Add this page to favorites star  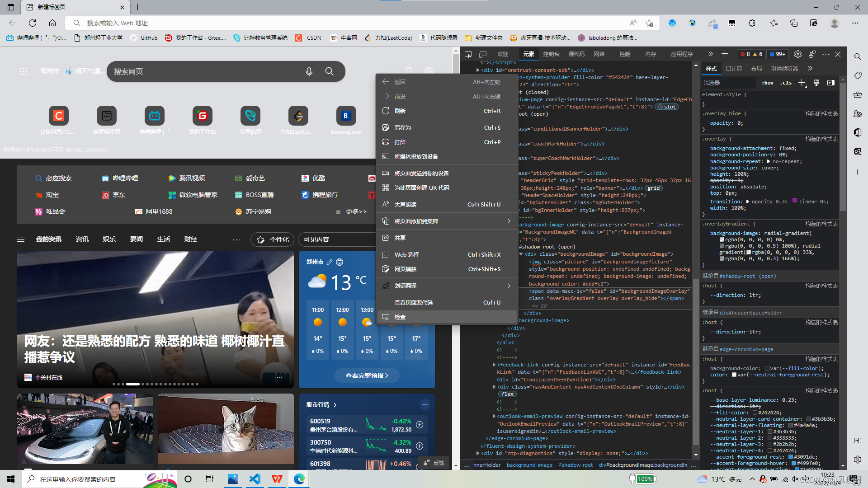650,23
